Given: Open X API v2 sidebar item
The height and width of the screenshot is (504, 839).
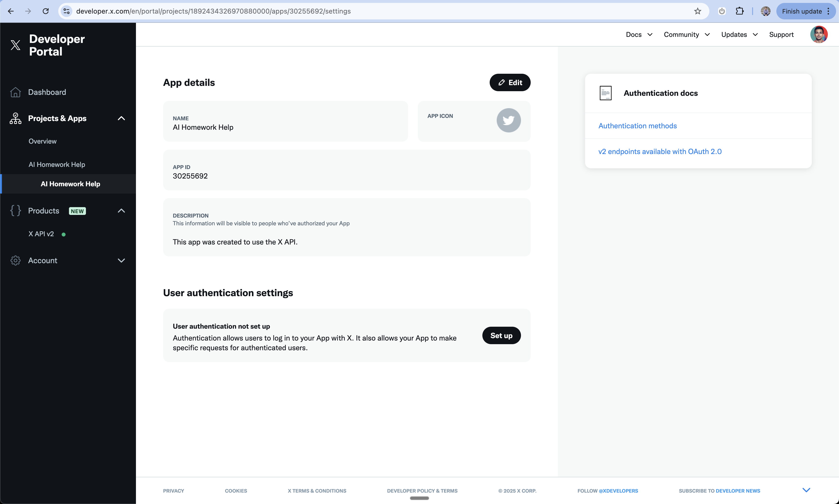Looking at the screenshot, I should 41,234.
